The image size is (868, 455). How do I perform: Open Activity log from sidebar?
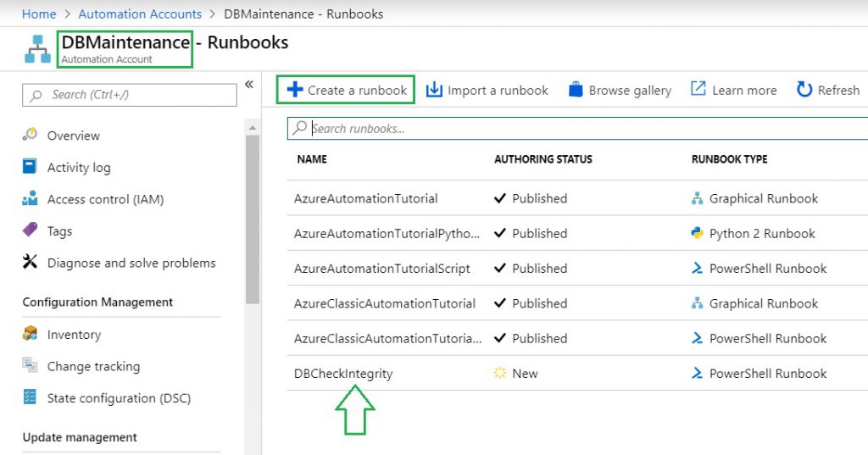[x=78, y=168]
